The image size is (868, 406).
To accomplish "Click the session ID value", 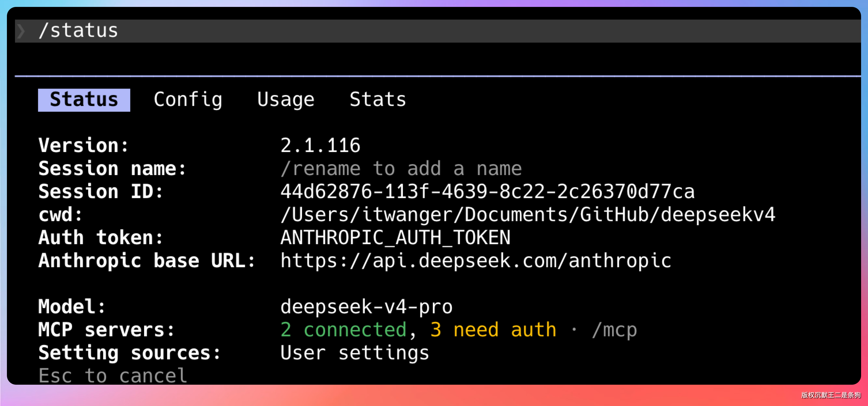I will [x=487, y=191].
